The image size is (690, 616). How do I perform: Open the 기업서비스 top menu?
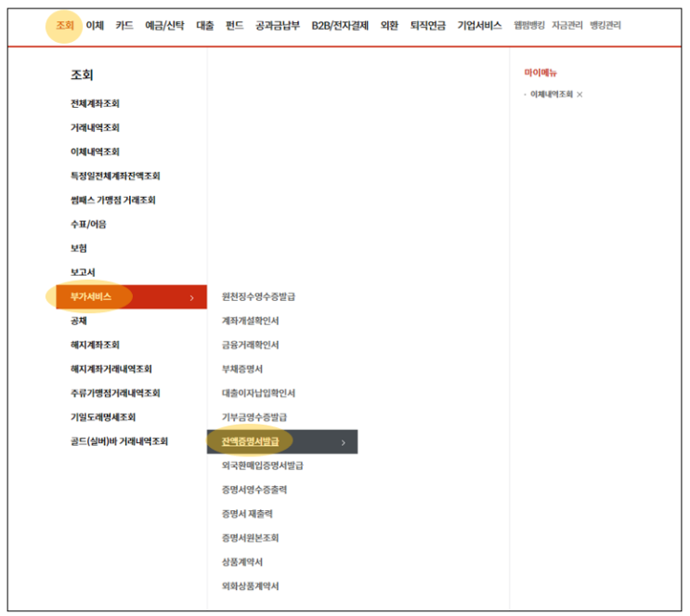click(479, 25)
